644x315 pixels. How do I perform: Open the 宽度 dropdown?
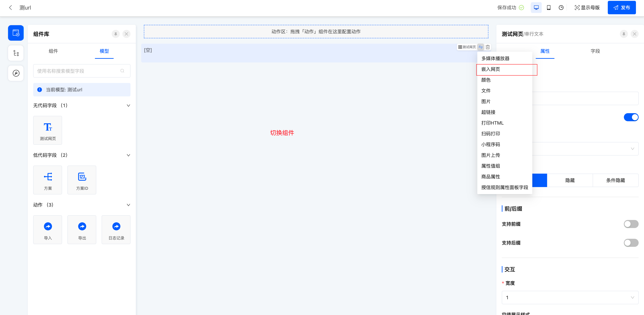click(x=570, y=298)
